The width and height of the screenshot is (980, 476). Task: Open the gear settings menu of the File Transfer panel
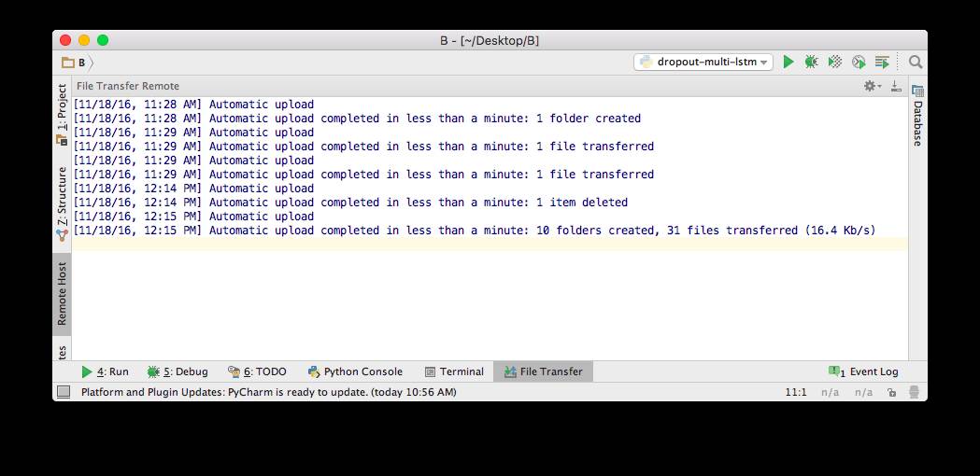(872, 86)
